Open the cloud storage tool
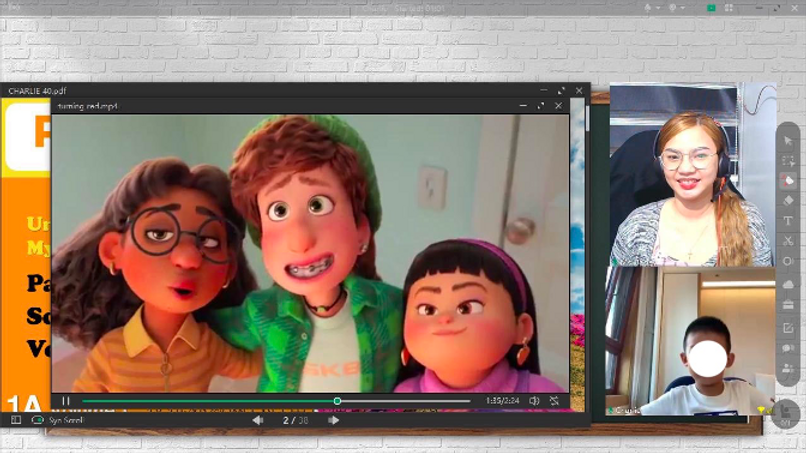Viewport: 806px width, 453px height. pos(788,285)
